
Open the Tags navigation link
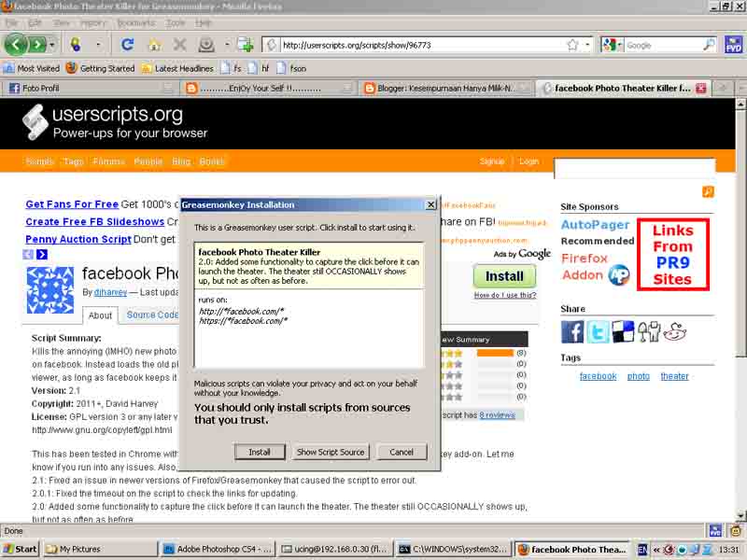click(74, 161)
